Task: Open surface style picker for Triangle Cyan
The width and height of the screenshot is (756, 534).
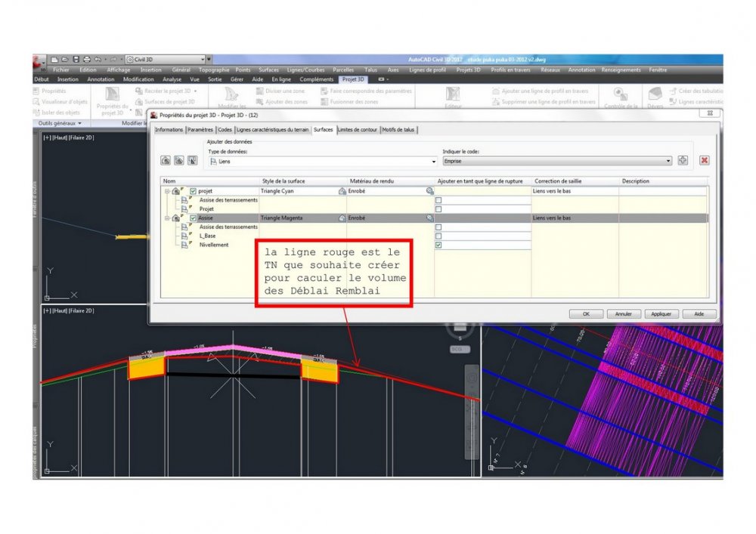Action: [342, 191]
